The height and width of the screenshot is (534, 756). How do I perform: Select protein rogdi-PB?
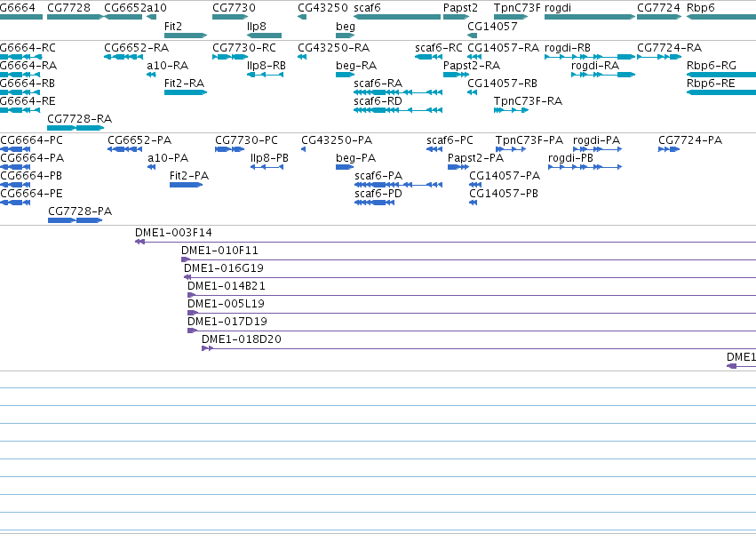(x=585, y=167)
